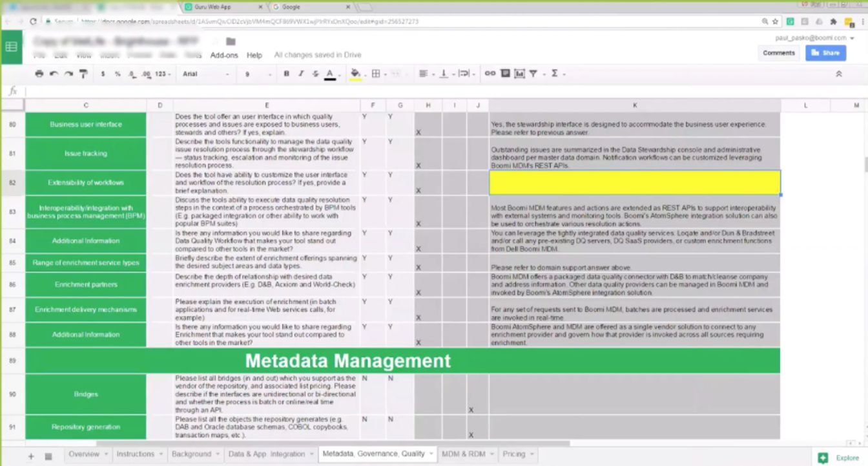Image resolution: width=868 pixels, height=466 pixels.
Task: Toggle strikethrough formatting
Action: (x=315, y=74)
